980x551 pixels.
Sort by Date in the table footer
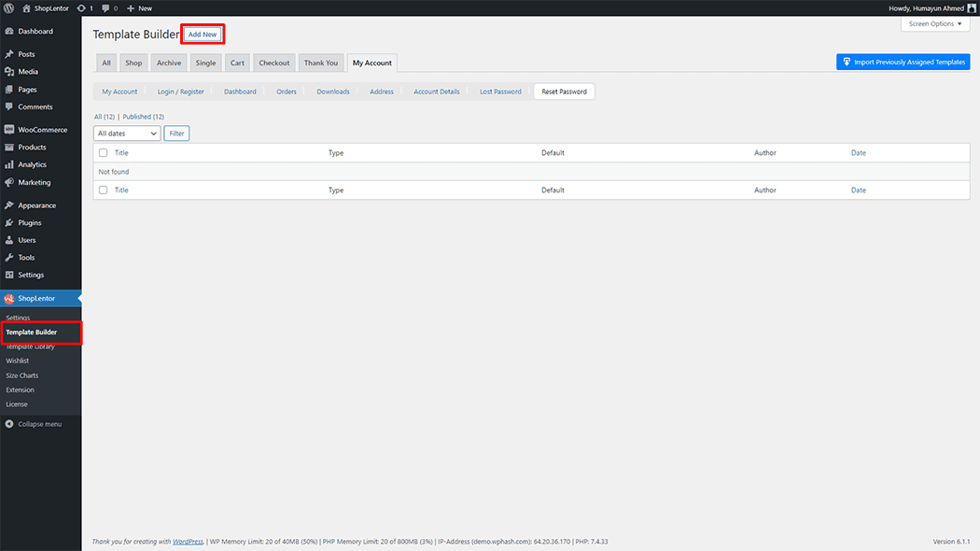pyautogui.click(x=858, y=191)
